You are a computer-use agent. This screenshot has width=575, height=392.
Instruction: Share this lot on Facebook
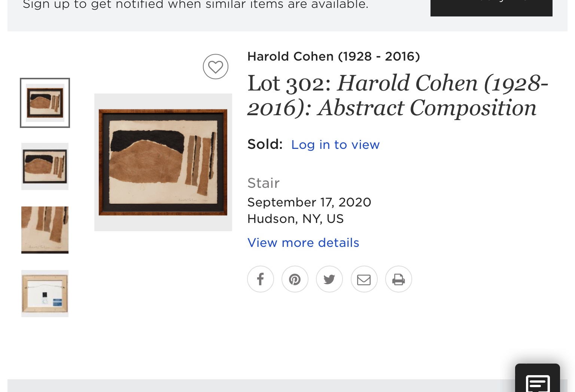pos(261,279)
